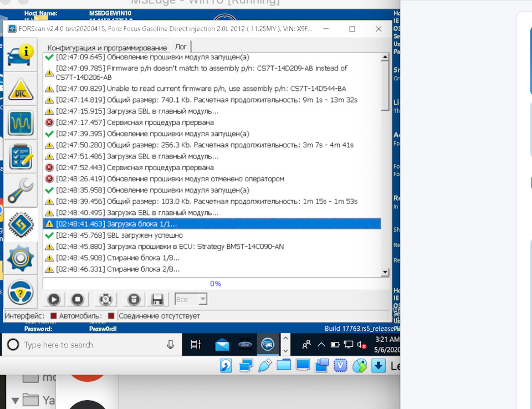This screenshot has width=532, height=409.
Task: Click the log vertical scrollbar thumb
Action: point(385,86)
